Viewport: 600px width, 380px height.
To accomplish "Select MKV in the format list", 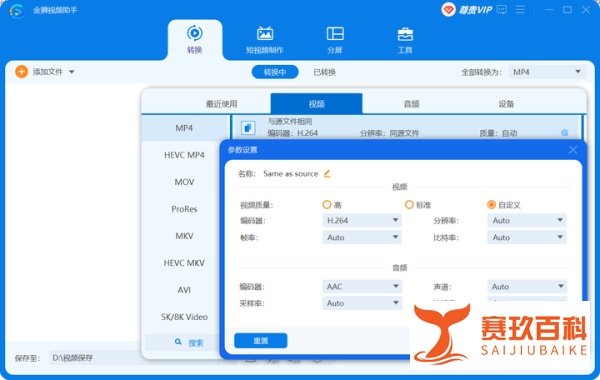I will click(x=184, y=236).
